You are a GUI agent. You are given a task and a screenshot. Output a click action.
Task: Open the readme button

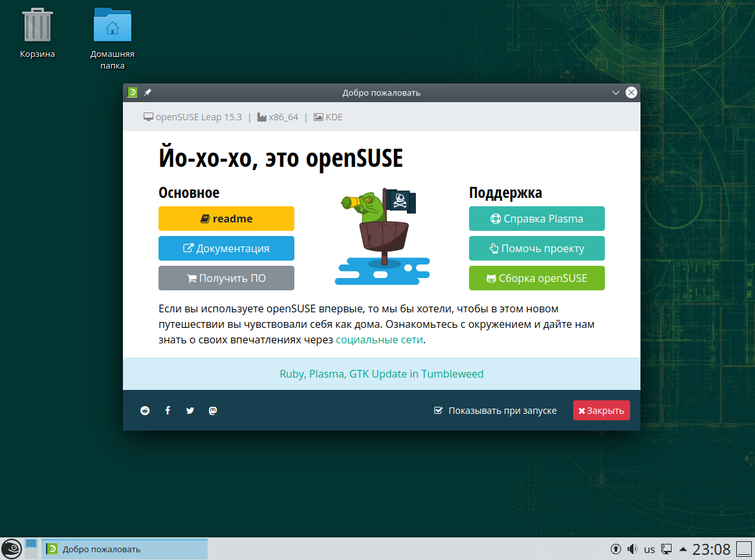[226, 219]
